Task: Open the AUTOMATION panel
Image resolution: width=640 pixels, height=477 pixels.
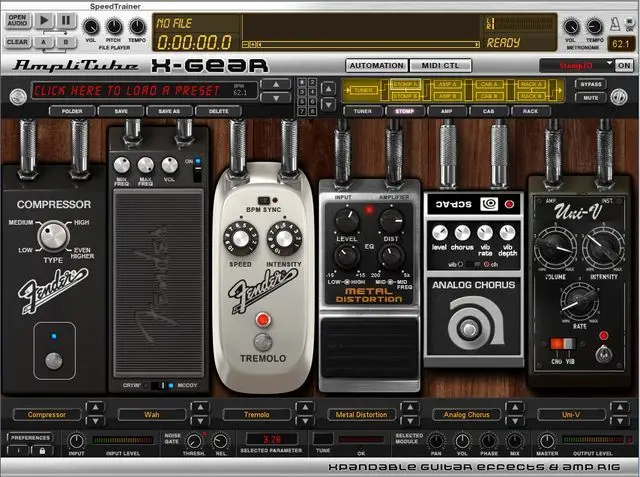Action: click(377, 65)
